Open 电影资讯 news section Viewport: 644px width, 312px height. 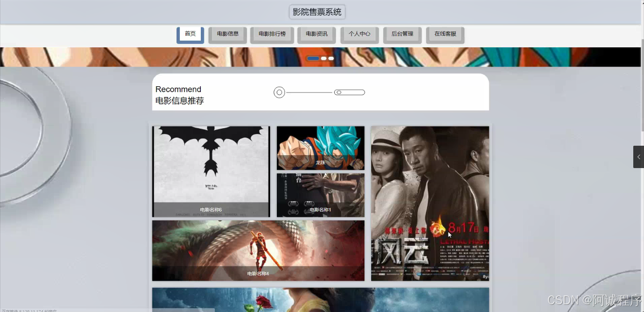317,35
